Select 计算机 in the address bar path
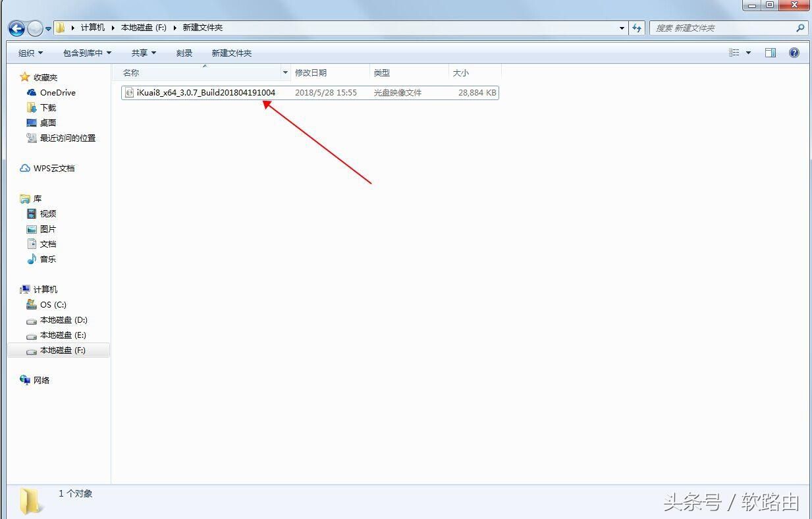 coord(93,28)
